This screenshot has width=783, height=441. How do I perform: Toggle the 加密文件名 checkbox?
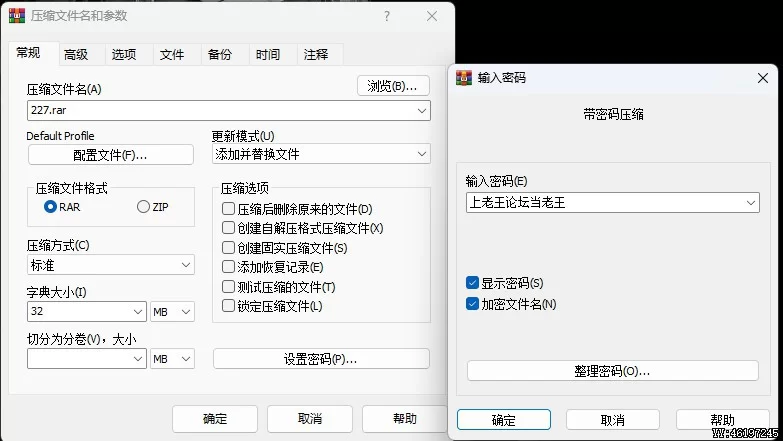pyautogui.click(x=472, y=304)
